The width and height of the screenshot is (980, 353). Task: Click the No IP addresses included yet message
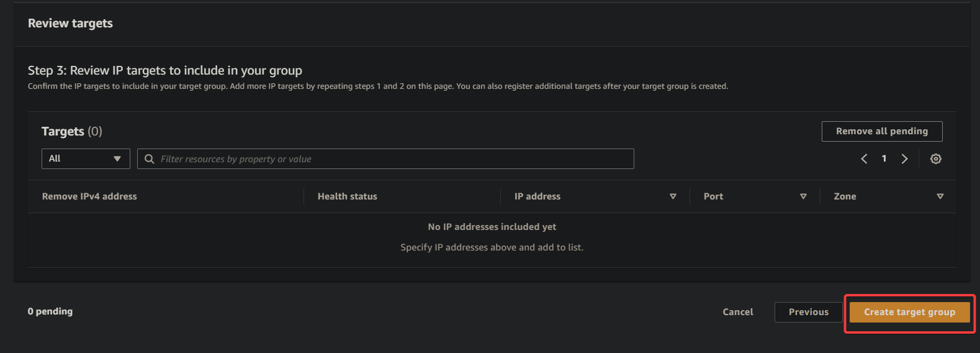[x=492, y=227]
